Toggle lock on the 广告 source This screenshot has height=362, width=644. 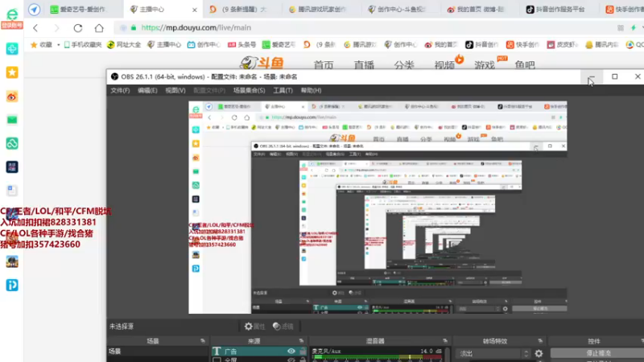[303, 351]
